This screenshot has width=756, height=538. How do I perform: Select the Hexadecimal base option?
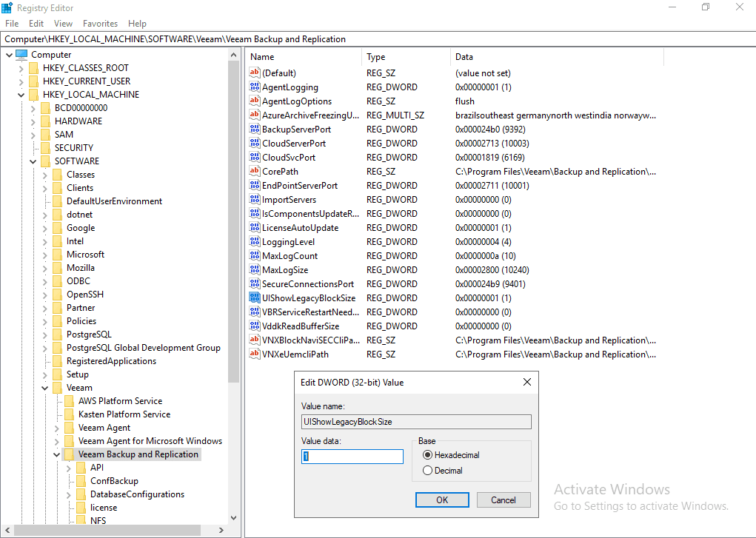pyautogui.click(x=427, y=455)
